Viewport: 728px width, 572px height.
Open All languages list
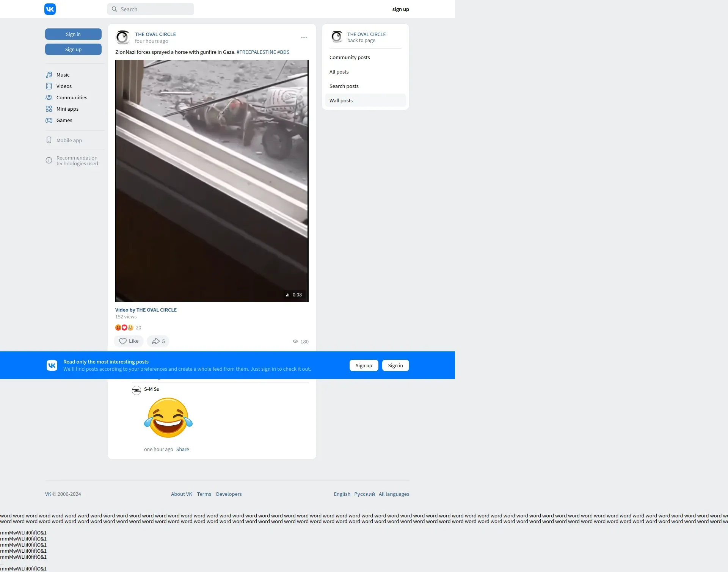(x=394, y=494)
